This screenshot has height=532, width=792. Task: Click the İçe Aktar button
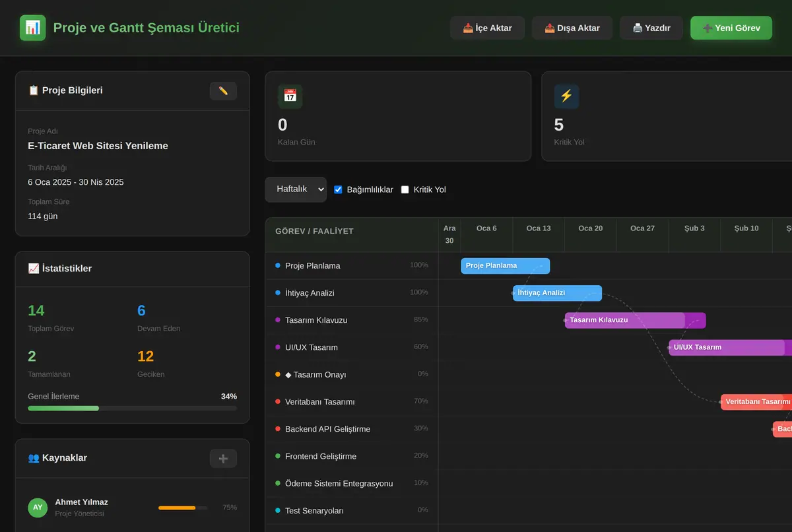(x=487, y=28)
